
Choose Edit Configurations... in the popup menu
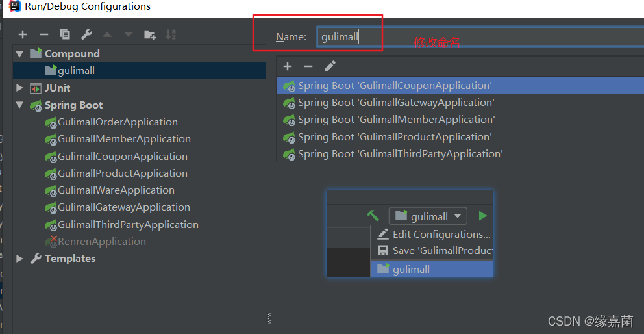pos(432,235)
